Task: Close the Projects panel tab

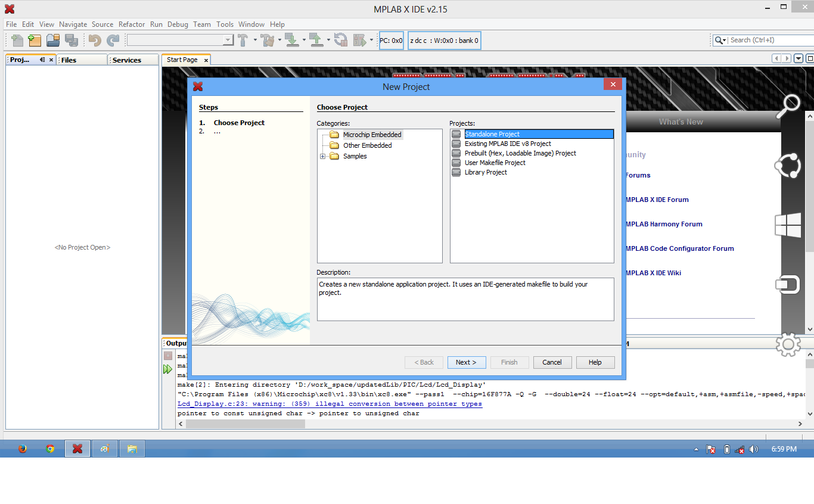Action: click(x=51, y=60)
